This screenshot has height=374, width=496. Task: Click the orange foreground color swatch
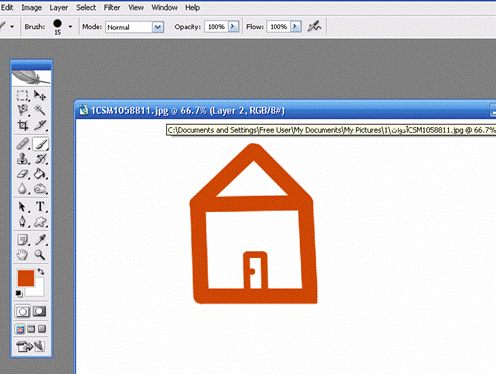(26, 278)
